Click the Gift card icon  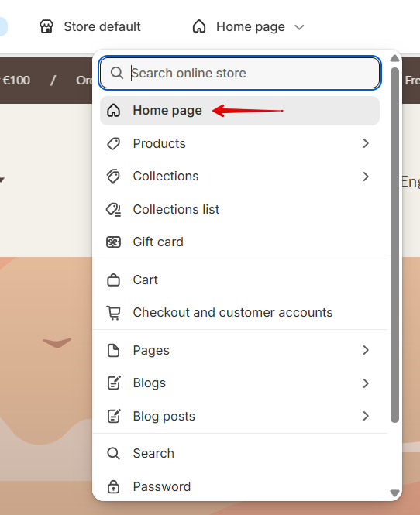tap(114, 242)
